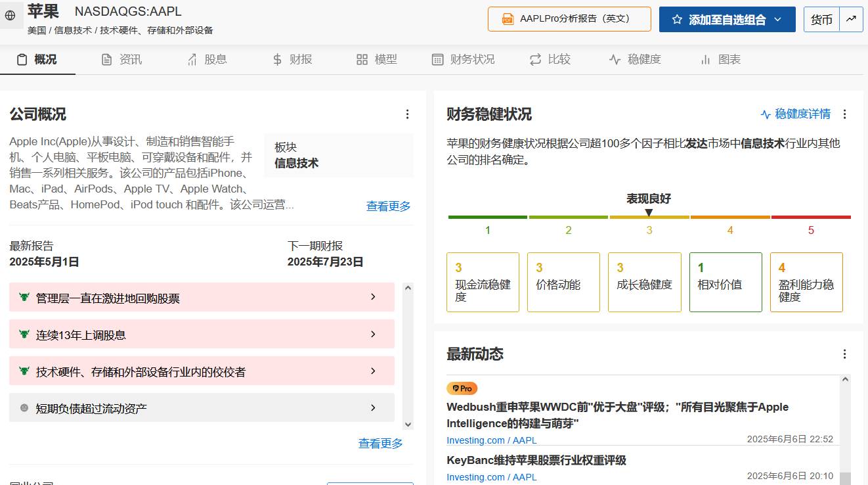Click the document icon on the 资讯 tab

[x=106, y=60]
